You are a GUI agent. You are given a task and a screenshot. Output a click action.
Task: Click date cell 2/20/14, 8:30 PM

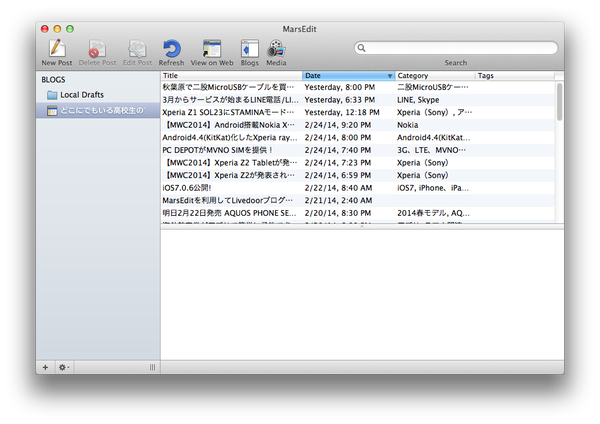(x=338, y=213)
